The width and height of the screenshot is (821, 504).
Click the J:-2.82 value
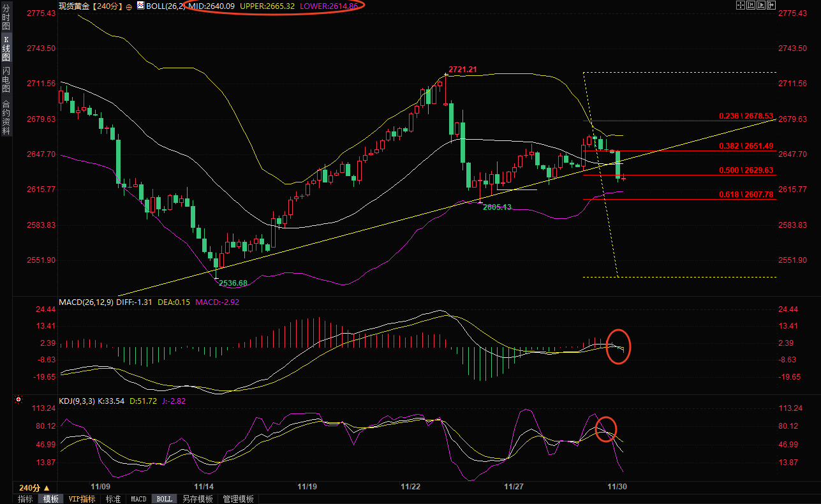(174, 401)
